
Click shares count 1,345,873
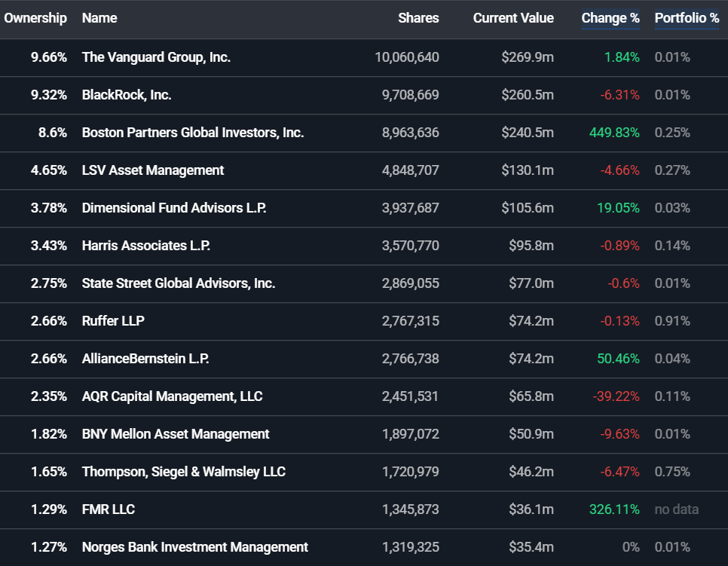click(x=411, y=509)
